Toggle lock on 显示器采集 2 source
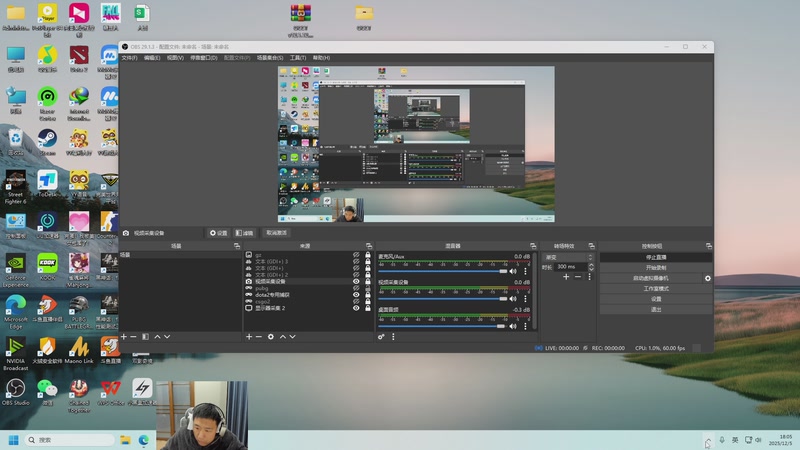Screen dimensions: 800x450 tap(368, 308)
